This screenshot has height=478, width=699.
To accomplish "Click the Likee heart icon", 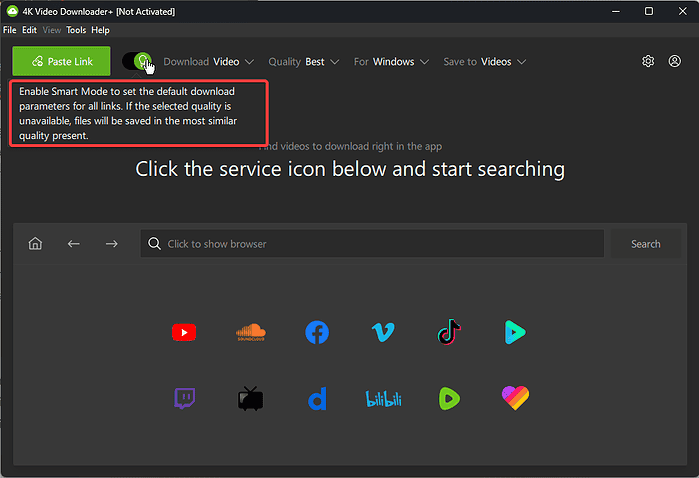I will (514, 399).
